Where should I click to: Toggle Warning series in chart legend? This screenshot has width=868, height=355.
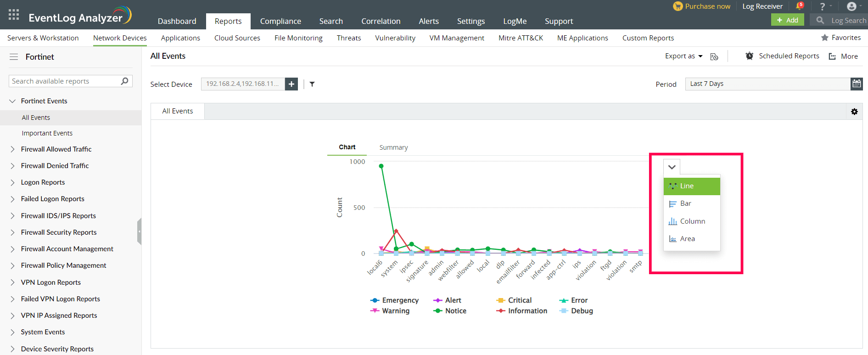tap(395, 311)
